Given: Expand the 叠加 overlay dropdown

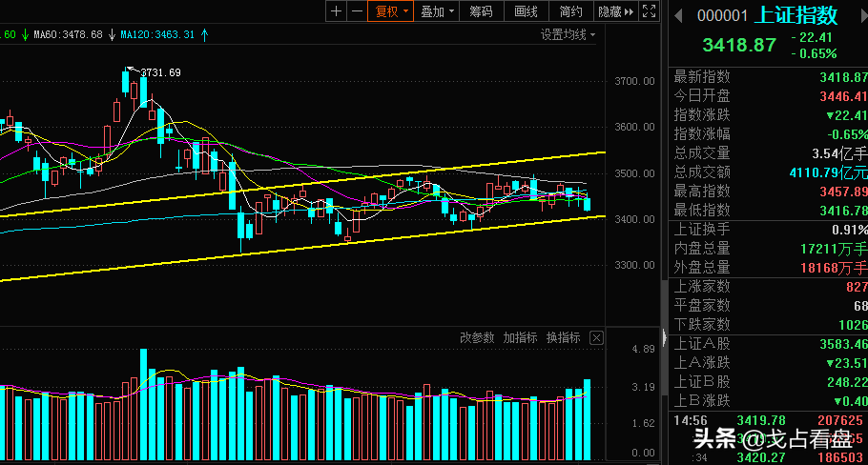Looking at the screenshot, I should click(x=438, y=11).
